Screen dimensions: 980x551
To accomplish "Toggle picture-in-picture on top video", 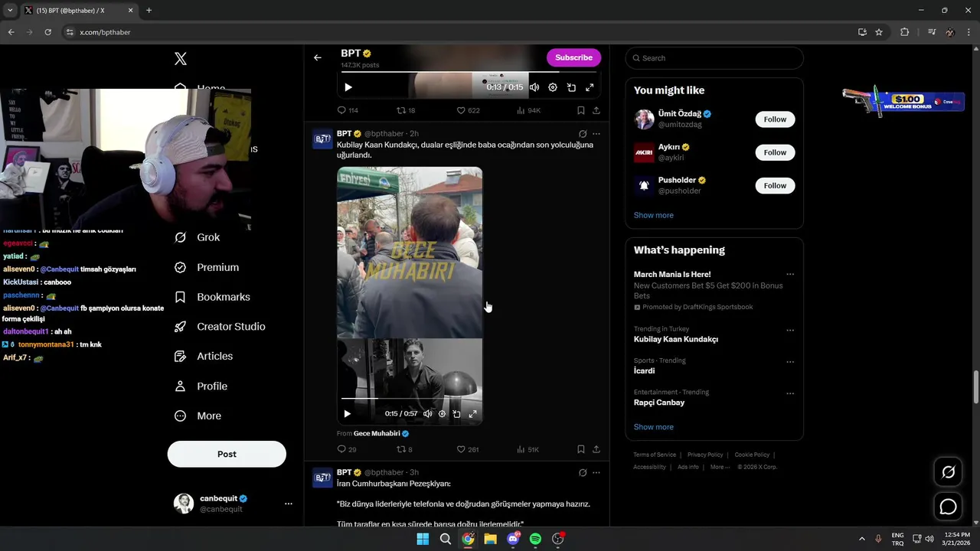I will [571, 87].
